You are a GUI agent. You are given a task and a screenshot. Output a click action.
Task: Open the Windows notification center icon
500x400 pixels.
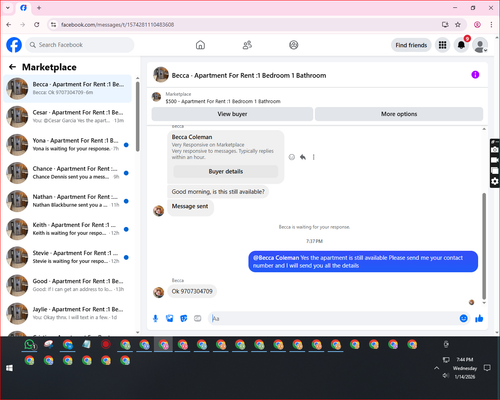(487, 368)
